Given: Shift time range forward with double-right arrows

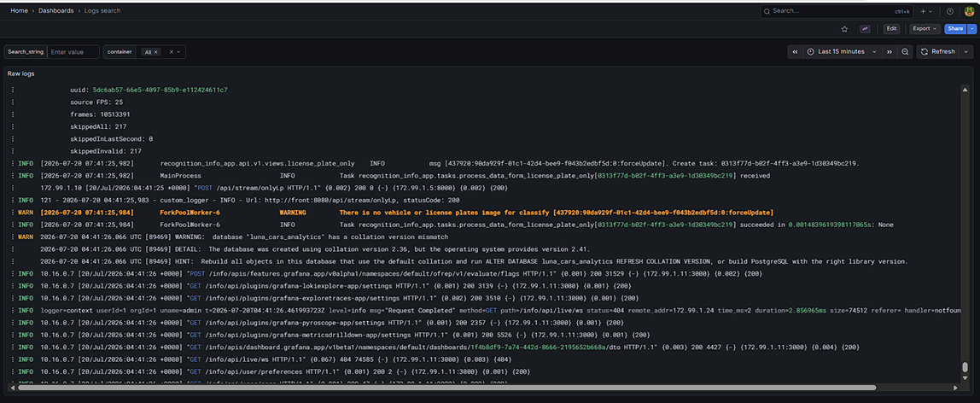Looking at the screenshot, I should [x=889, y=52].
